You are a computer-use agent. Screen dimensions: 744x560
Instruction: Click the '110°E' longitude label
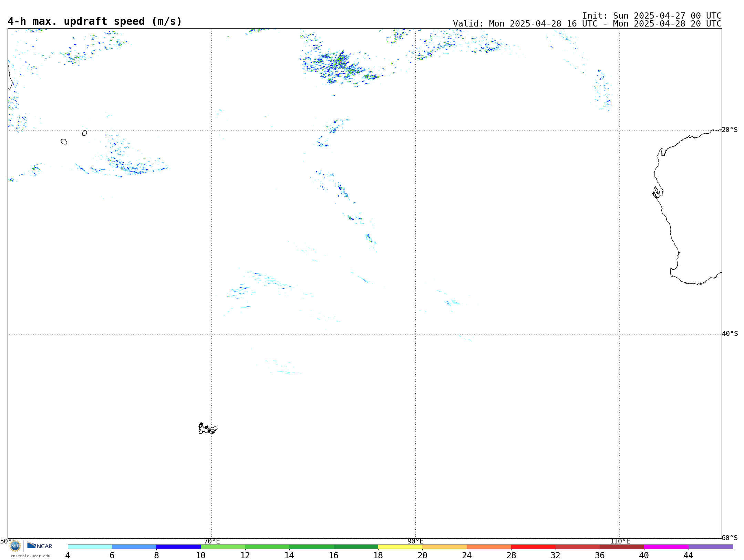click(620, 541)
